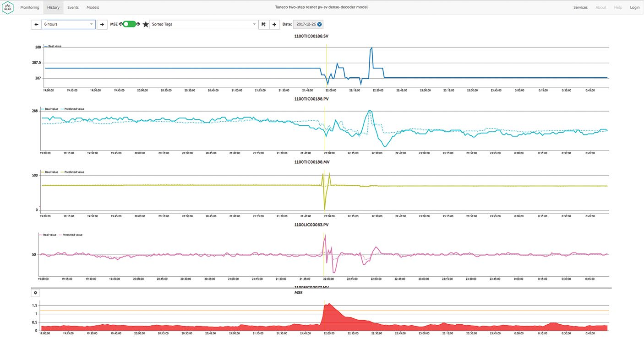The width and height of the screenshot is (644, 338).
Task: Go to next time period arrow
Action: click(102, 24)
